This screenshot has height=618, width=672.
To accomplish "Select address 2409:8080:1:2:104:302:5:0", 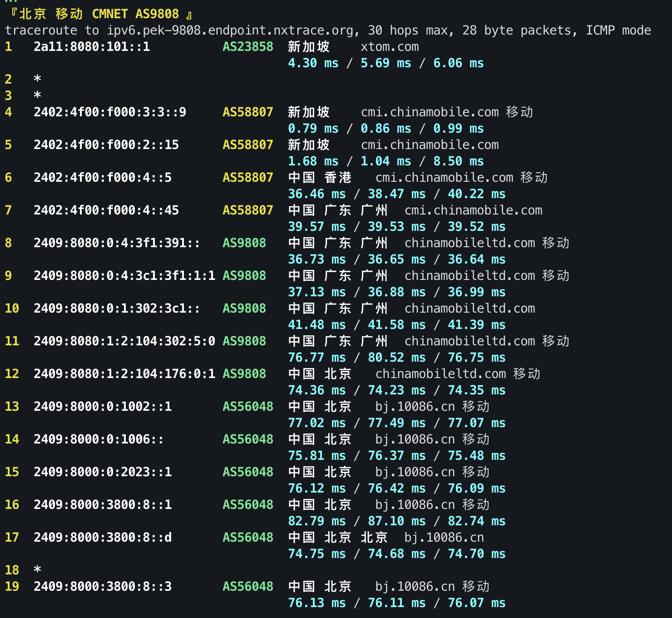I will pyautogui.click(x=124, y=341).
